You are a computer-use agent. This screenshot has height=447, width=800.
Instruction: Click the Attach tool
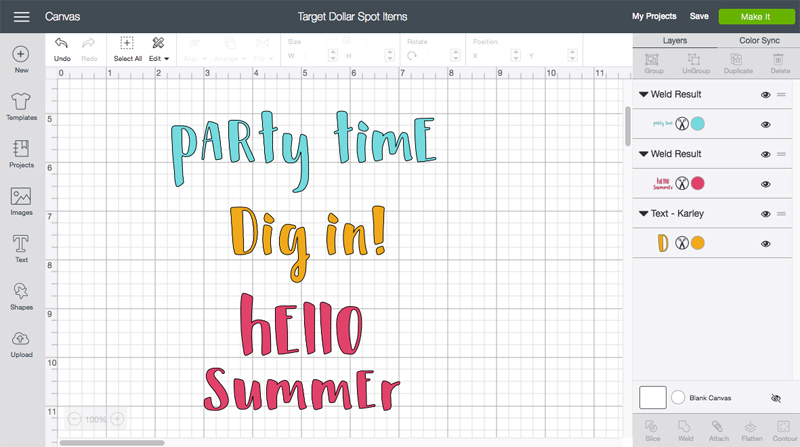[718, 431]
